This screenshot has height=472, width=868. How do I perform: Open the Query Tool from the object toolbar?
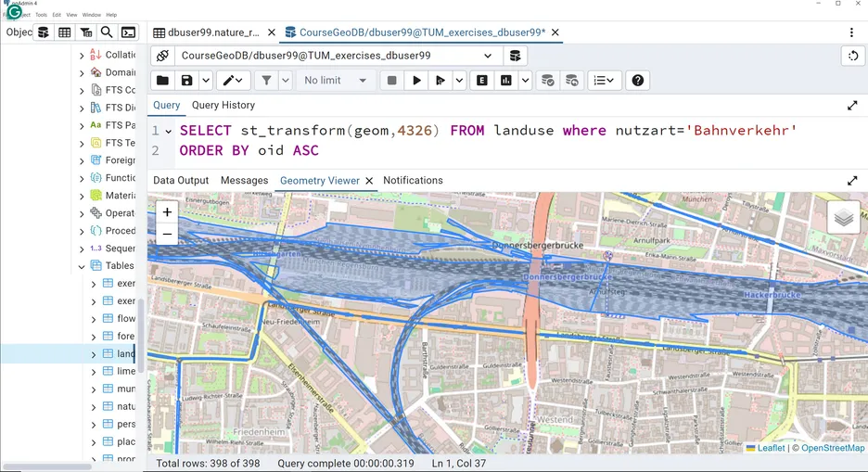tap(44, 32)
